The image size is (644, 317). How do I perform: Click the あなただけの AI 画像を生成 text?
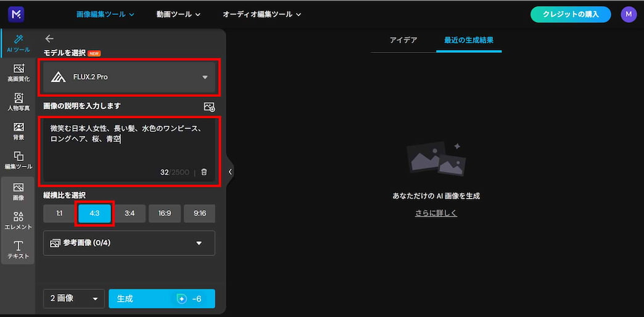tap(436, 196)
